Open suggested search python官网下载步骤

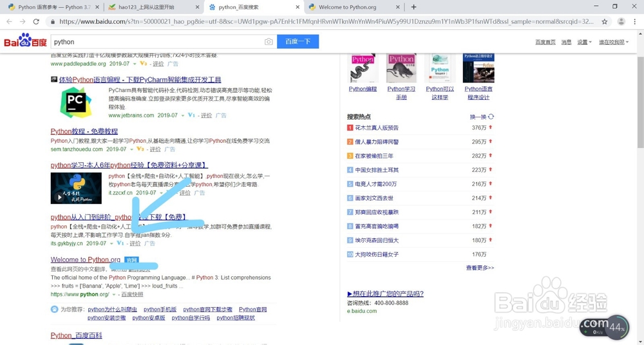tap(207, 309)
